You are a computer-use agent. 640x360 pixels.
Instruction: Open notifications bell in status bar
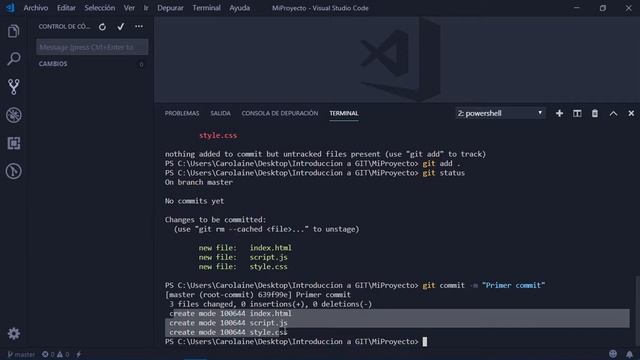pyautogui.click(x=629, y=354)
